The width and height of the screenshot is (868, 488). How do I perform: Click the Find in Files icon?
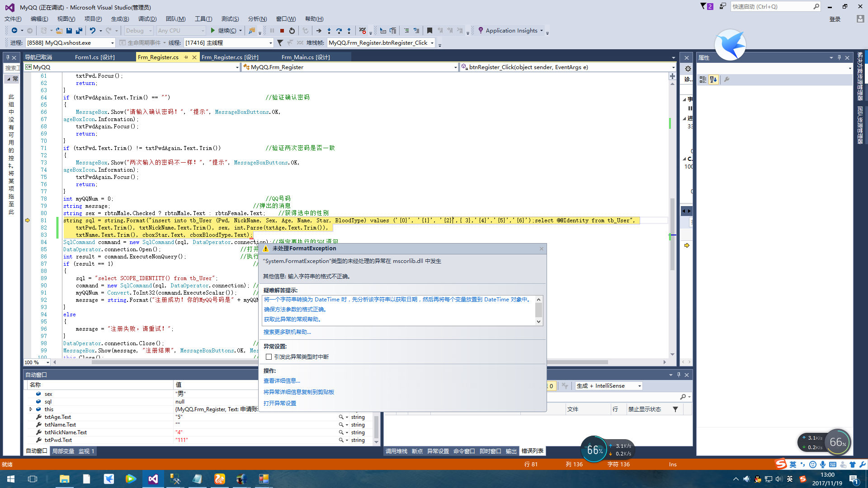point(252,31)
